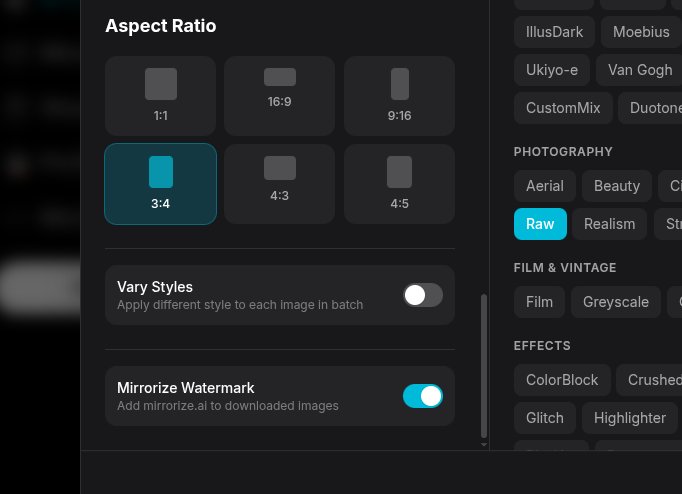
Task: Select the 1:1 aspect ratio
Action: click(x=160, y=96)
